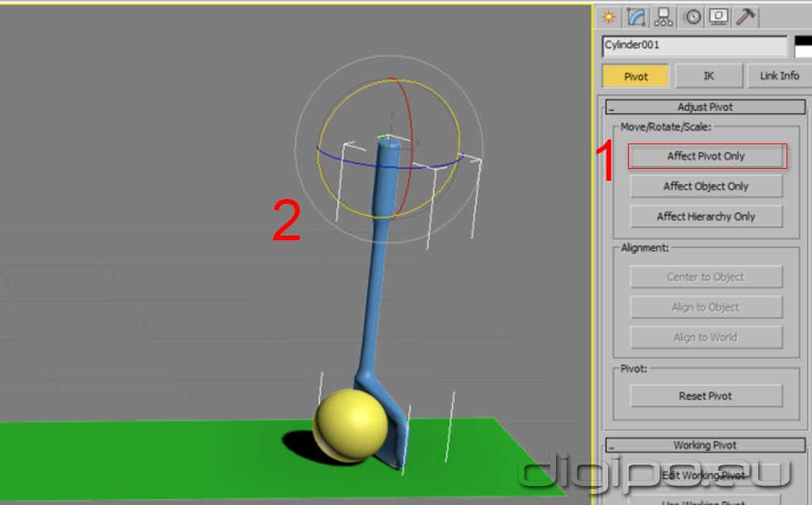Open the Motion panel icon

(x=693, y=17)
